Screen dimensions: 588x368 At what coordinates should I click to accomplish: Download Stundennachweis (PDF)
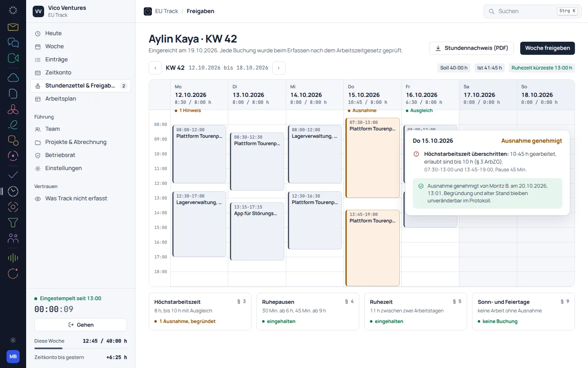click(472, 48)
